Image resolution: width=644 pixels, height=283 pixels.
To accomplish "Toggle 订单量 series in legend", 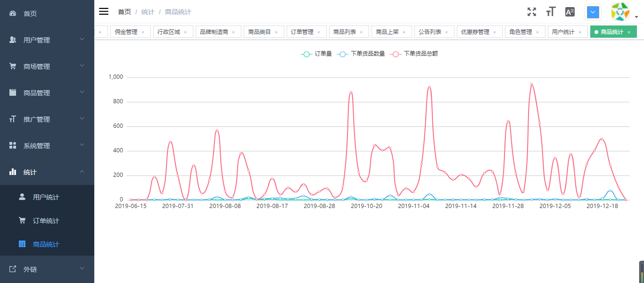I will [316, 54].
